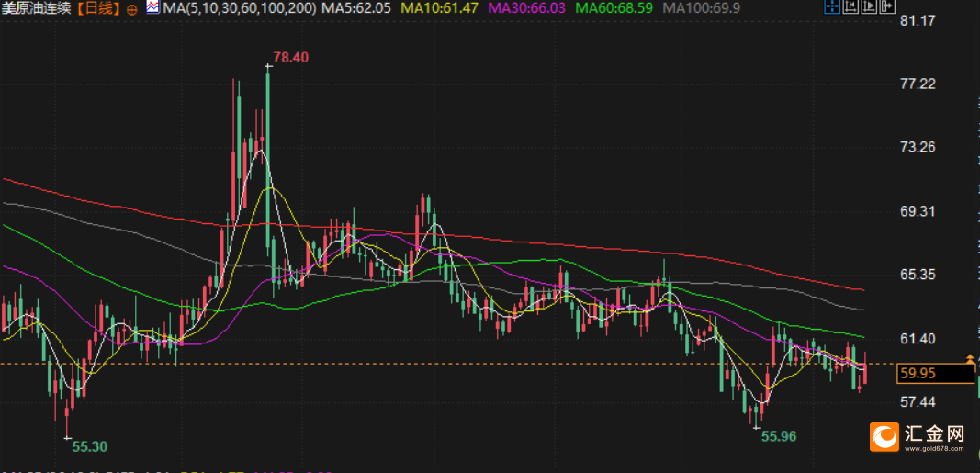
Task: Click the 59.95 current price tag
Action: (935, 374)
